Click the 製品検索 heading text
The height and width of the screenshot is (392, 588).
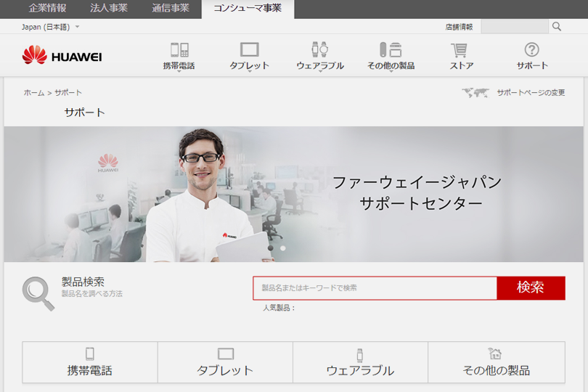tap(83, 282)
